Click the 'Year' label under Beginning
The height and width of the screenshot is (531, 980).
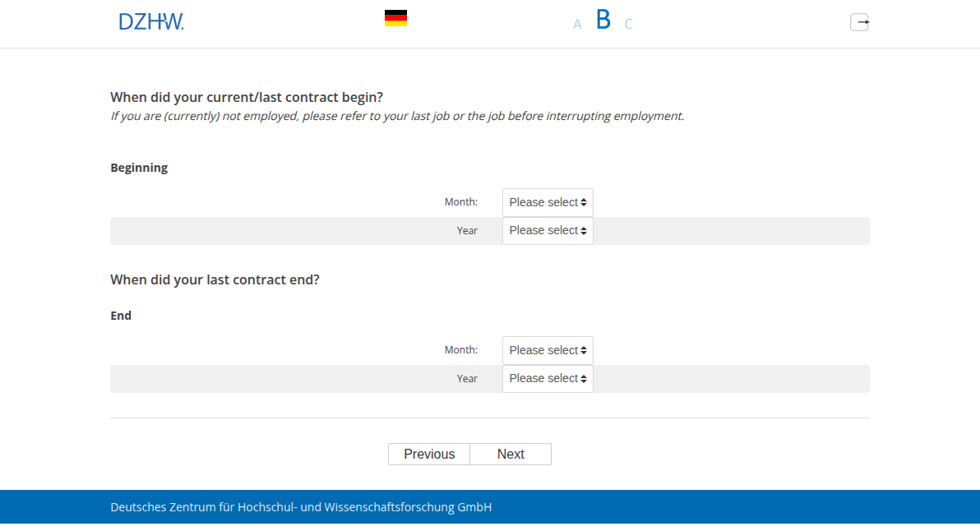click(467, 230)
